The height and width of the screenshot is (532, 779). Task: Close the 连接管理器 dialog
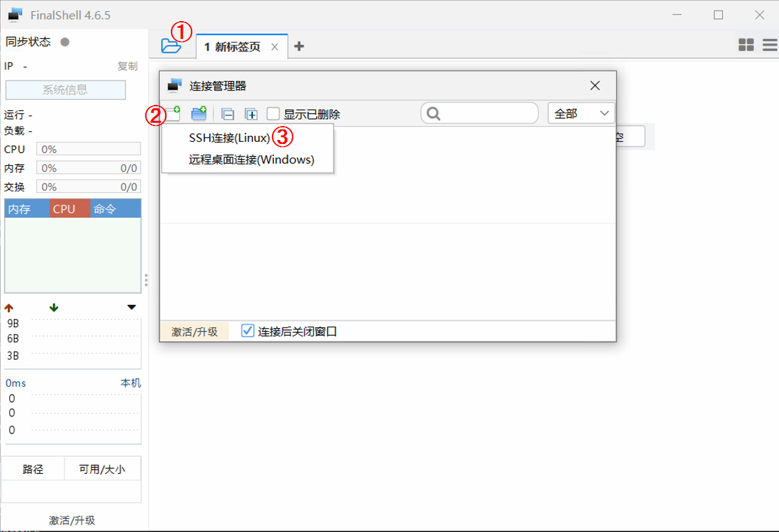[x=595, y=85]
